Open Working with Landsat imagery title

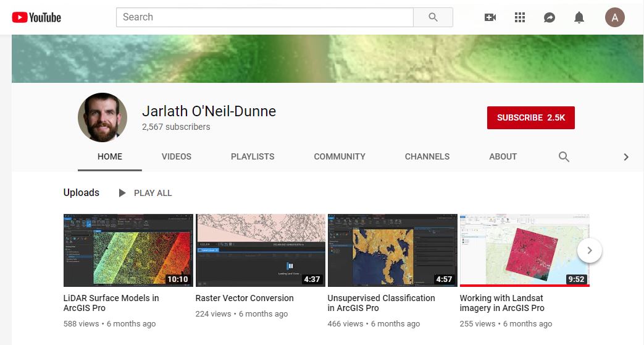[x=502, y=303]
